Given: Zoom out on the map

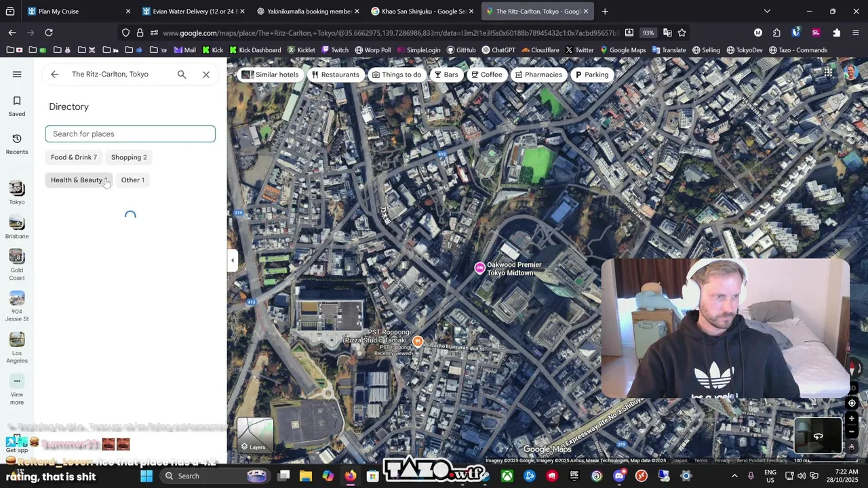Looking at the screenshot, I should tap(852, 432).
